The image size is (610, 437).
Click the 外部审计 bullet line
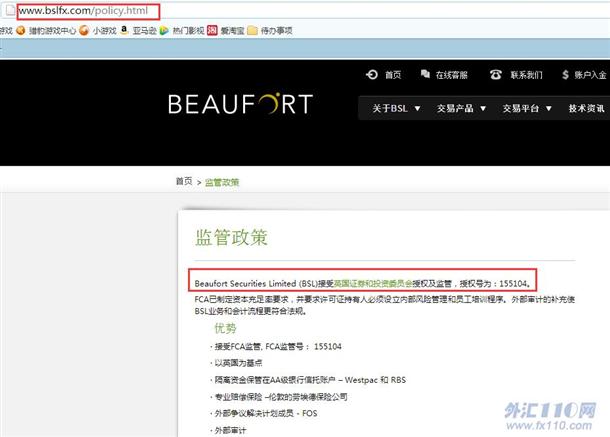pos(230,430)
